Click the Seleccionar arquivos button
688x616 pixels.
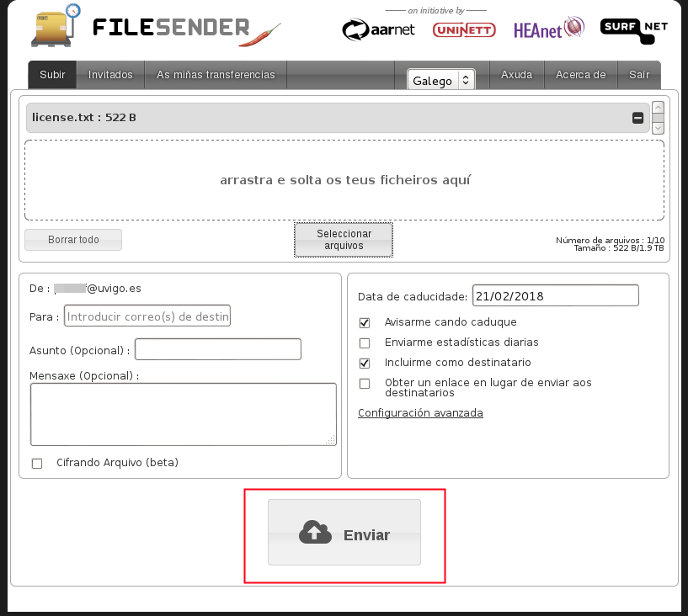click(x=344, y=240)
